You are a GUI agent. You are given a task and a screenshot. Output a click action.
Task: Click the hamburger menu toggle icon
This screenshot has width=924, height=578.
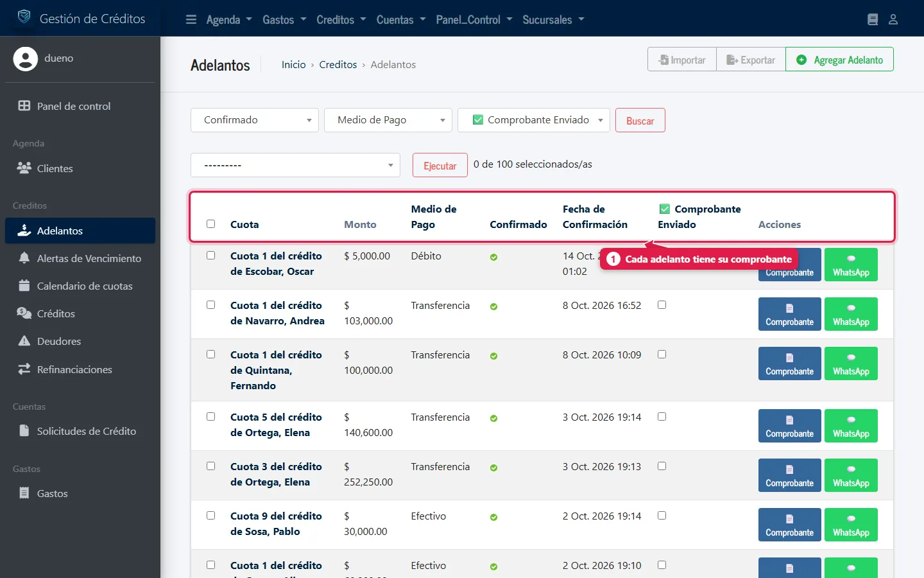191,19
